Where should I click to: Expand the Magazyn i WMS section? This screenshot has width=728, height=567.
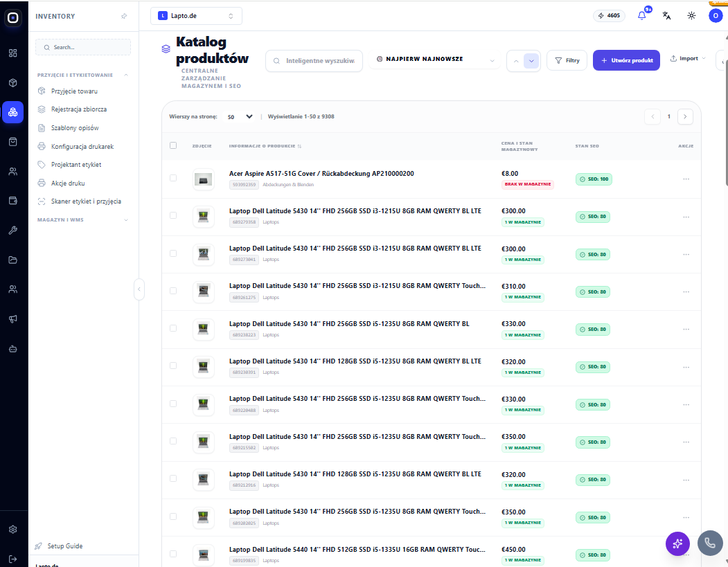point(126,220)
